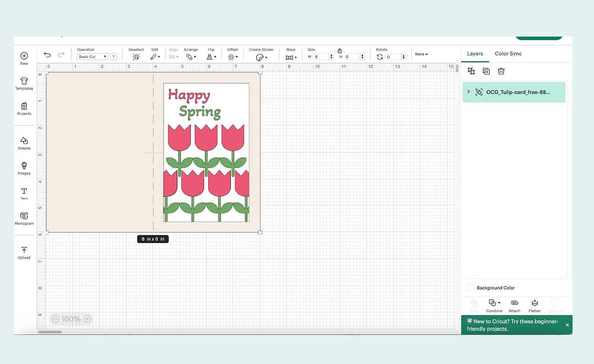
Task: Toggle the size aspect ratio lock
Action: coord(339,50)
